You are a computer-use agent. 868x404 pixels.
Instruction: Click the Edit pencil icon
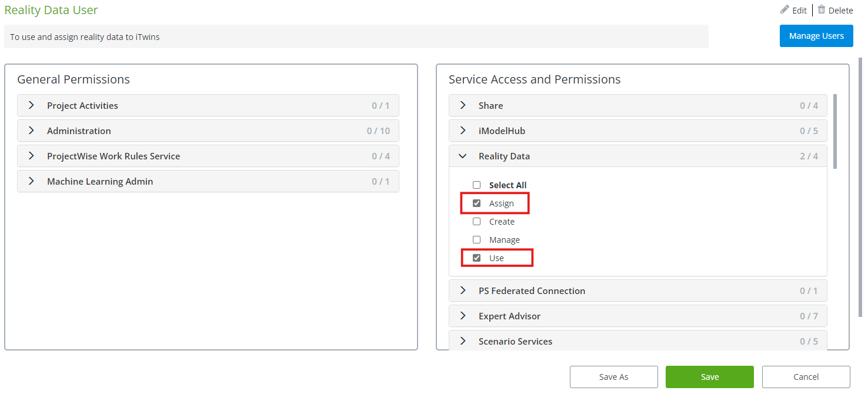[784, 10]
